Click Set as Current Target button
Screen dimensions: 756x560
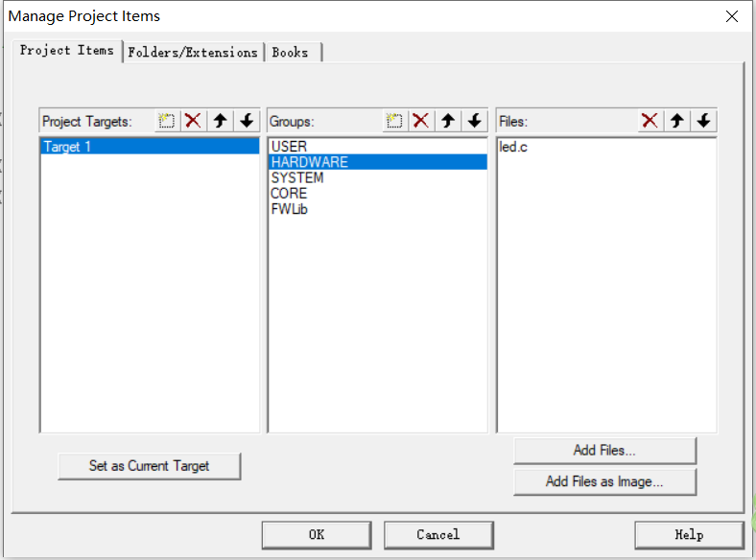pos(149,466)
